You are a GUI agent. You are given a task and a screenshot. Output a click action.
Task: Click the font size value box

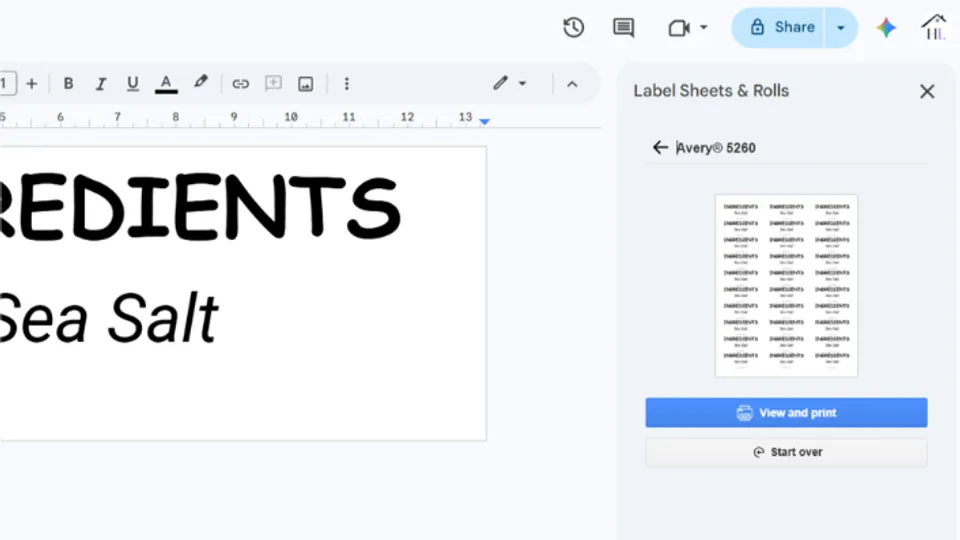(6, 83)
